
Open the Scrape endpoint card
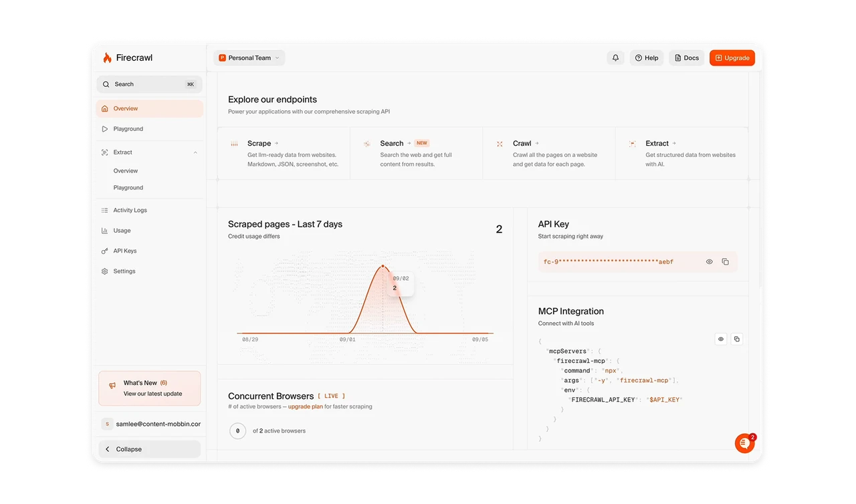click(x=284, y=154)
